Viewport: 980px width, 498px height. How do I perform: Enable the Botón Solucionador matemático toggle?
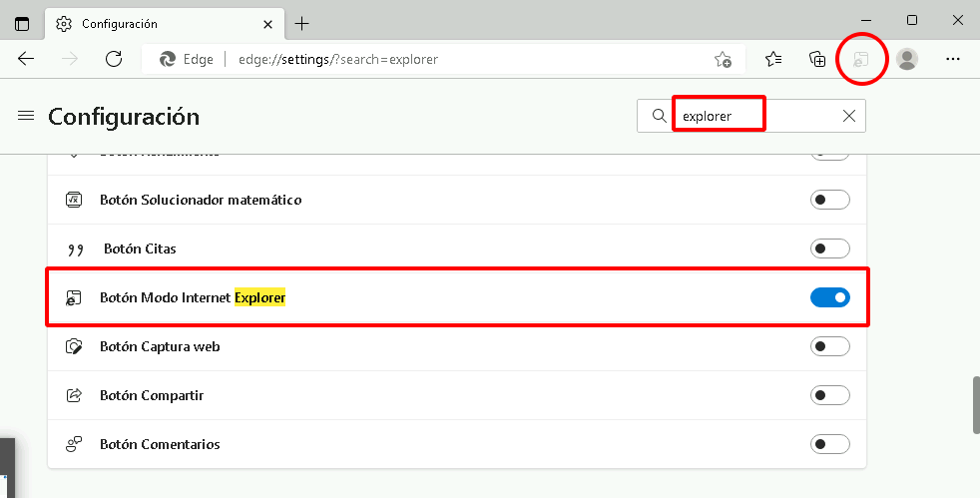coord(830,200)
